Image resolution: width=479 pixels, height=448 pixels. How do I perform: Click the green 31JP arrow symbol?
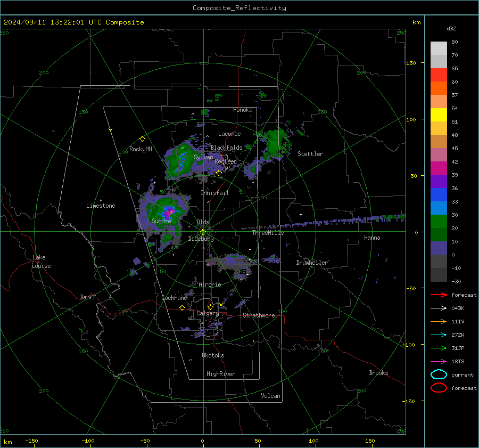(439, 348)
